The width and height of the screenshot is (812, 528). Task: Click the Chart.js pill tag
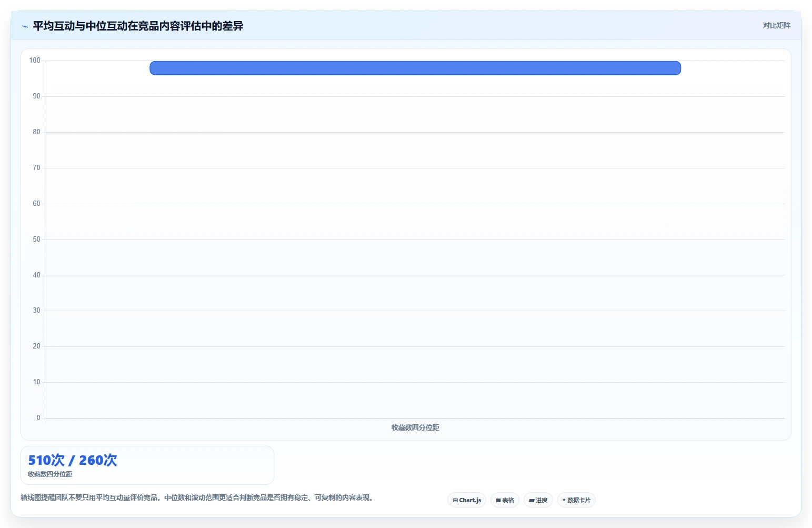(467, 500)
